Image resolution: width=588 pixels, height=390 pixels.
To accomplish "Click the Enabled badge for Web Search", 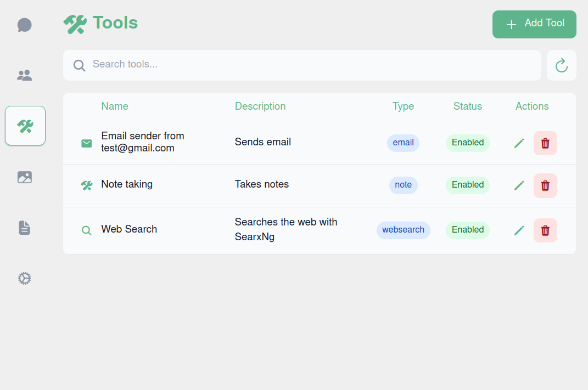I will pos(467,230).
